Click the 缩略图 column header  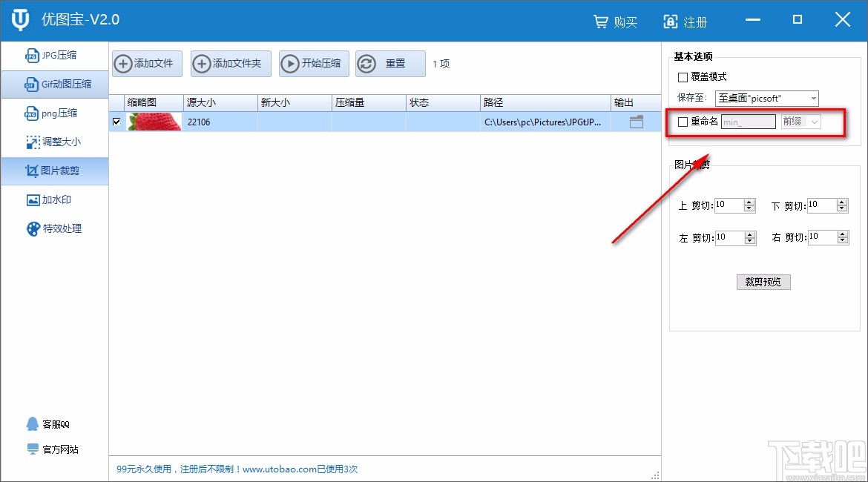154,102
